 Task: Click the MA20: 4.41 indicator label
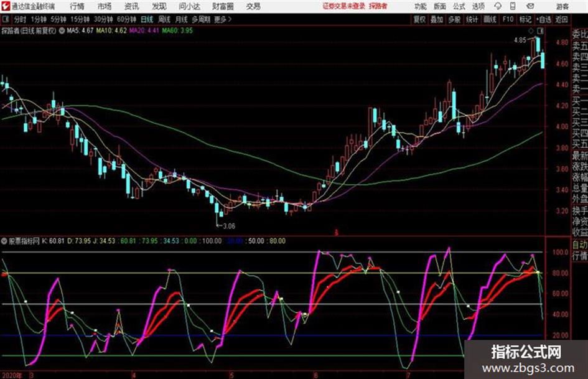coord(144,30)
